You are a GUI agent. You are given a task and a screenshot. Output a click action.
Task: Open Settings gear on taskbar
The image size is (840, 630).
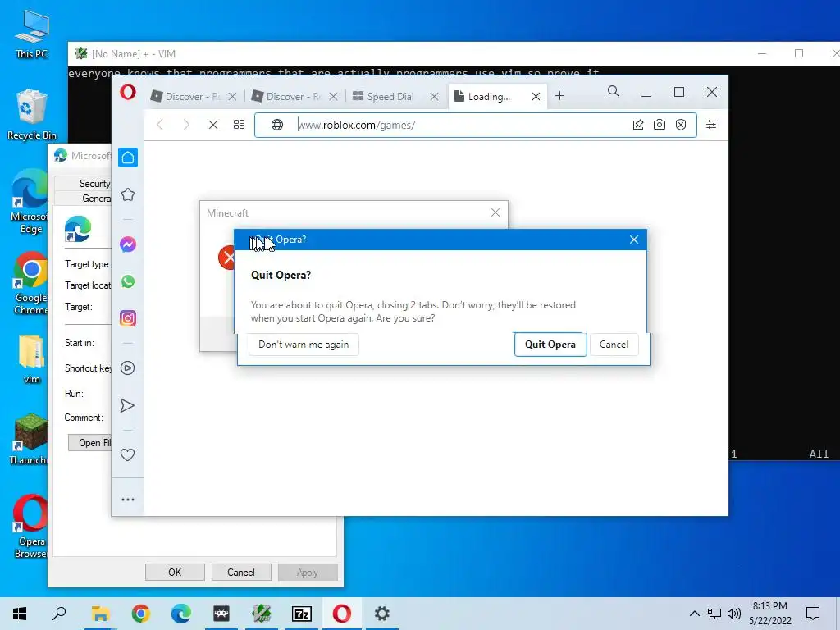click(x=381, y=614)
